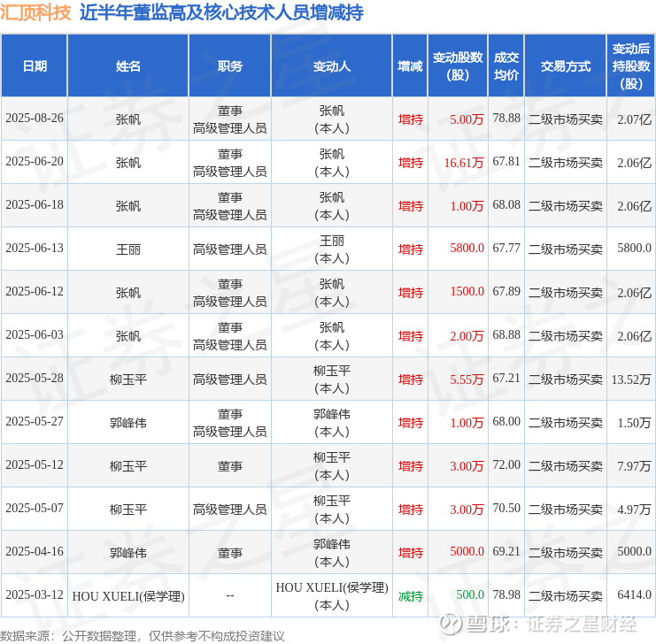Click the date cell 2025-04-16
This screenshot has height=644, width=656.
[x=35, y=552]
